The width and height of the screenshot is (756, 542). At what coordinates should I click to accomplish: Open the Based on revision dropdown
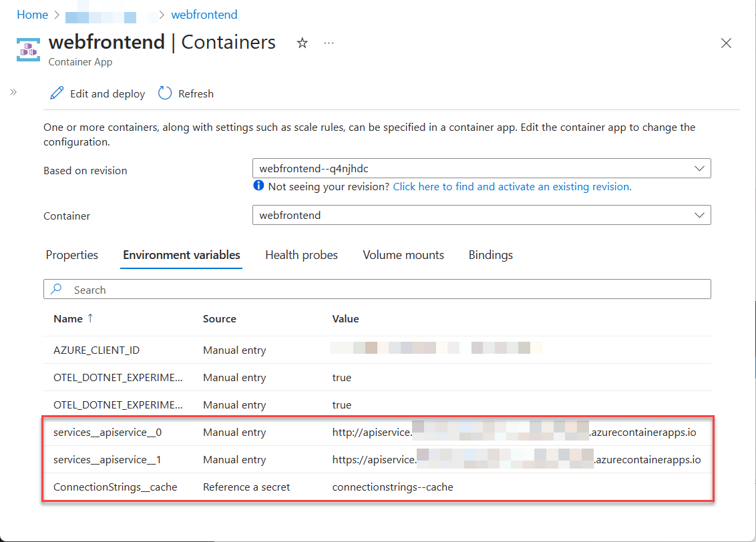coord(481,168)
